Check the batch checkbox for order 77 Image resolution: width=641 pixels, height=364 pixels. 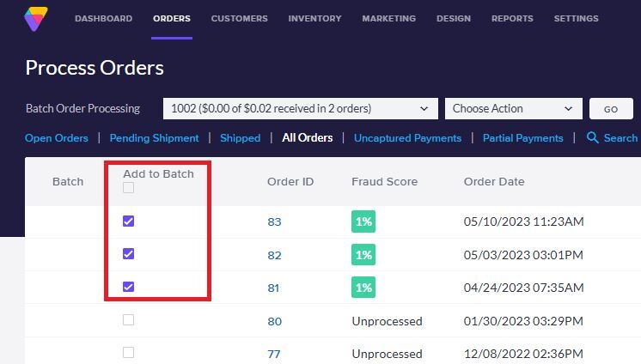(x=128, y=352)
